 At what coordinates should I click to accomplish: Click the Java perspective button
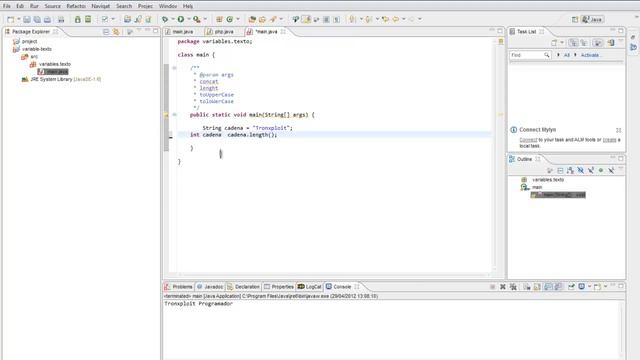593,19
